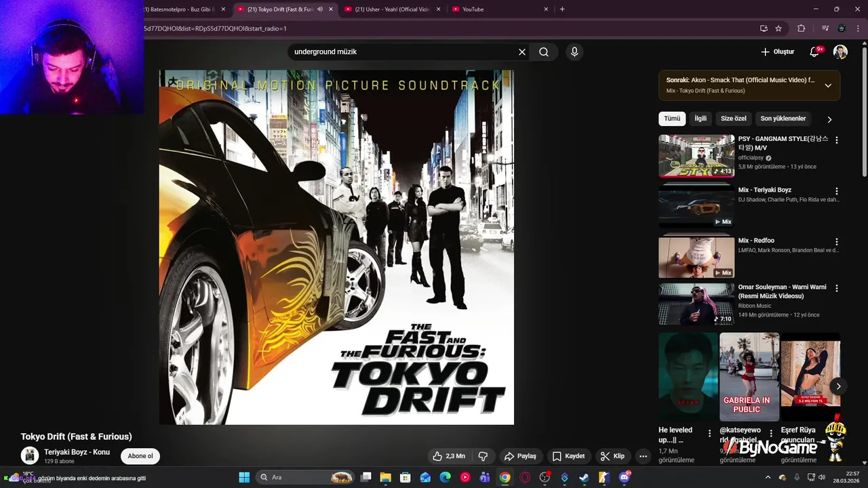868x488 pixels.
Task: Show next shorts with the carousel arrow
Action: (x=838, y=386)
